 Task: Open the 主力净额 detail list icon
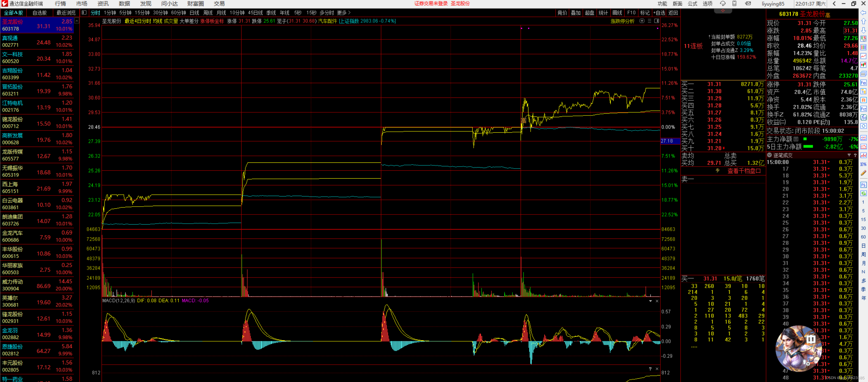coord(796,139)
